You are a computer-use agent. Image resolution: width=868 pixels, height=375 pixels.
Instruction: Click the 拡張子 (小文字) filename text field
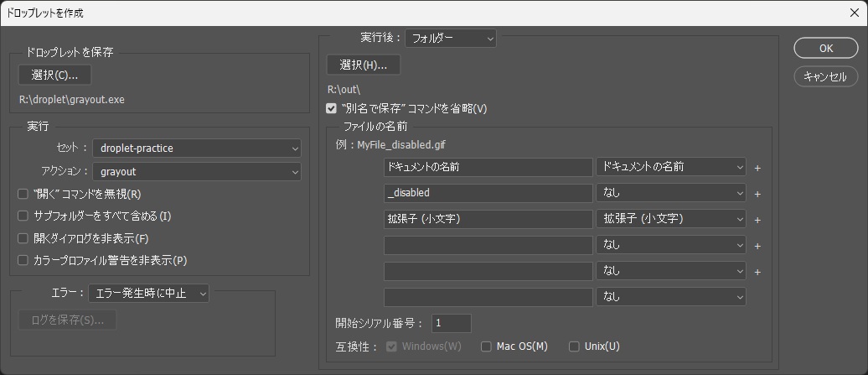[488, 219]
